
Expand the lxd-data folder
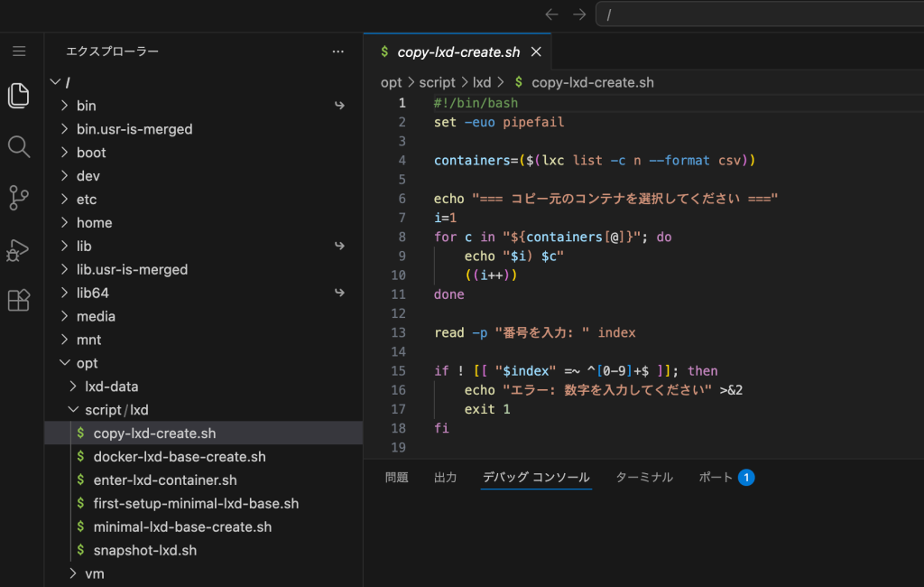[x=111, y=387]
